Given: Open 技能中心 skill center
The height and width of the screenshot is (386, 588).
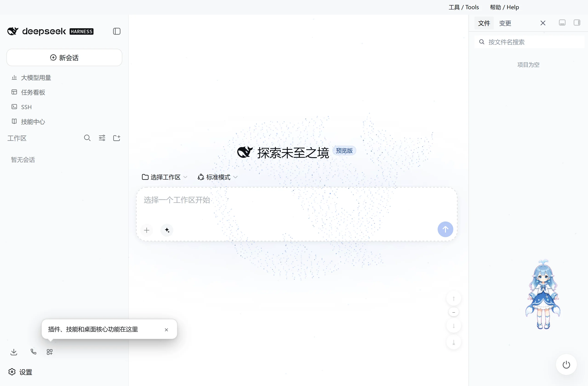Looking at the screenshot, I should coord(28,122).
